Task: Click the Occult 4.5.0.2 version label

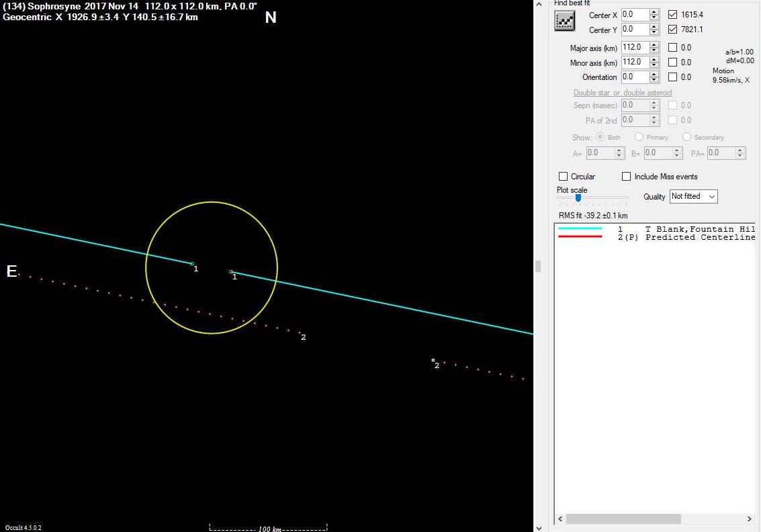Action: click(x=24, y=527)
